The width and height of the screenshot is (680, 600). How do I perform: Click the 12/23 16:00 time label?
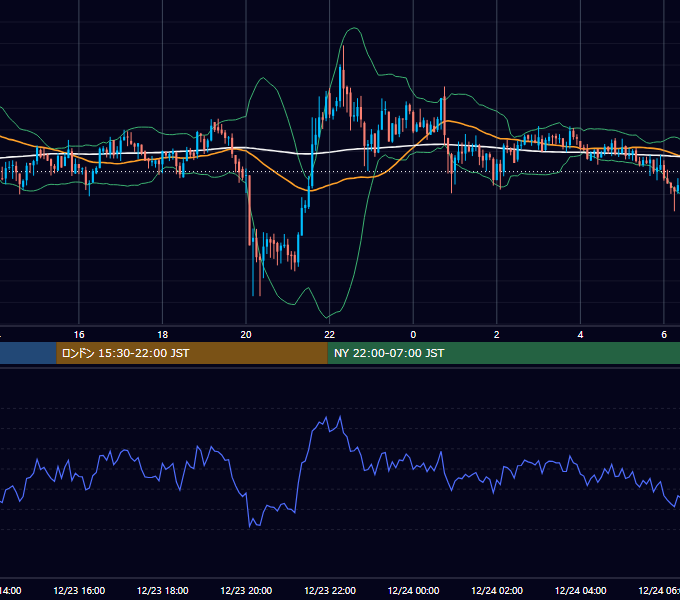pos(79,590)
